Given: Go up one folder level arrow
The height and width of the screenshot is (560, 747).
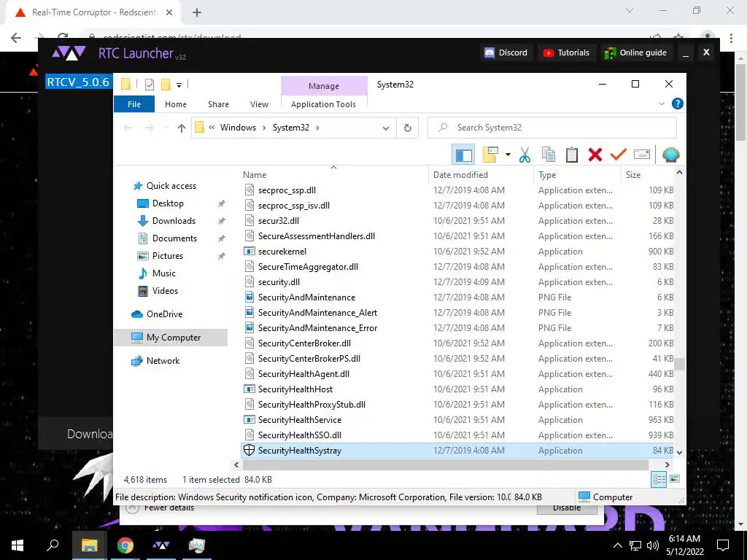Looking at the screenshot, I should pyautogui.click(x=181, y=128).
